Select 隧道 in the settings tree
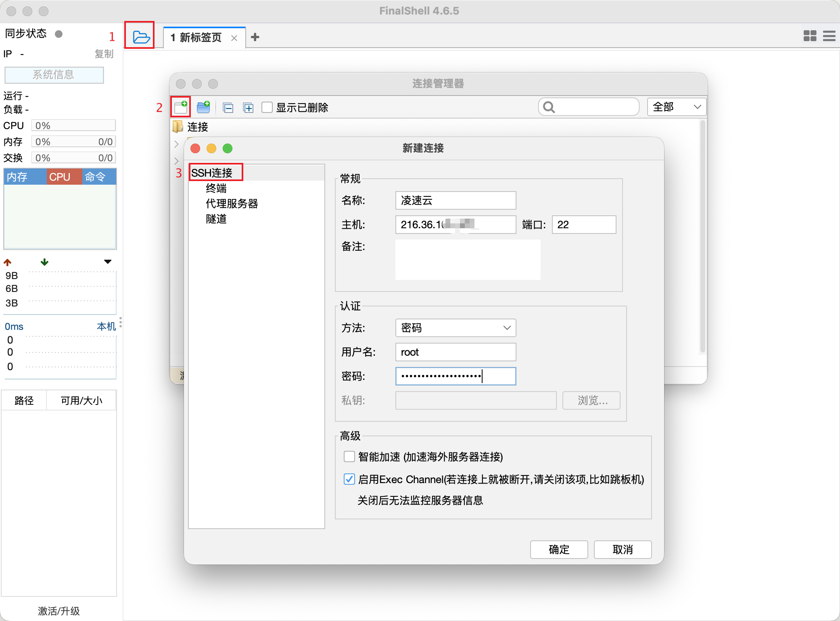 [216, 219]
